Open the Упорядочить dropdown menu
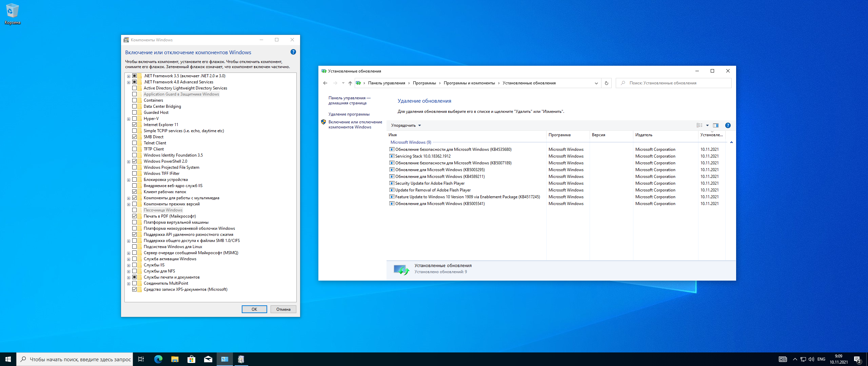868x366 pixels. tap(406, 125)
